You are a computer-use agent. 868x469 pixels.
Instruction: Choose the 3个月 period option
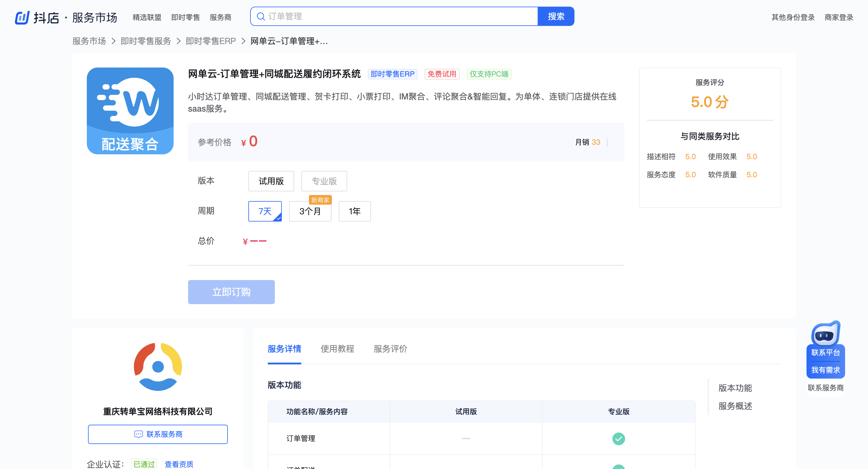point(310,211)
